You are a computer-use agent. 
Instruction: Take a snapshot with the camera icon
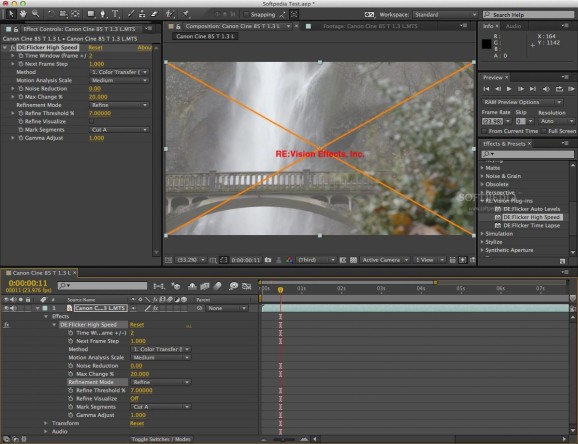[x=268, y=260]
